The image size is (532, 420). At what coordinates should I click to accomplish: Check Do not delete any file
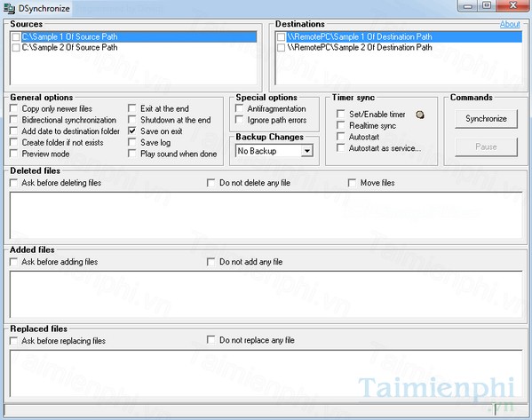tap(211, 183)
